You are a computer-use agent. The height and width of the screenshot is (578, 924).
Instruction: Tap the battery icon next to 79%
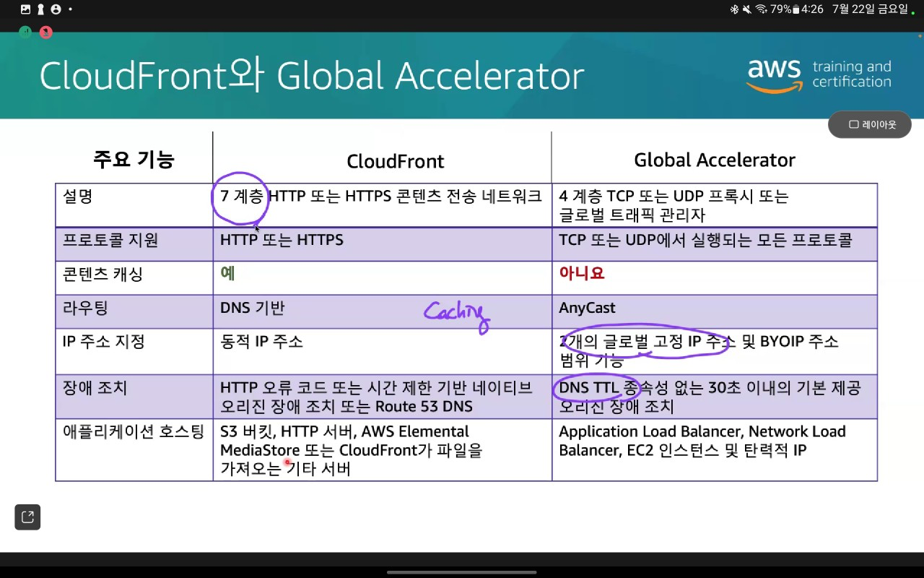796,9
